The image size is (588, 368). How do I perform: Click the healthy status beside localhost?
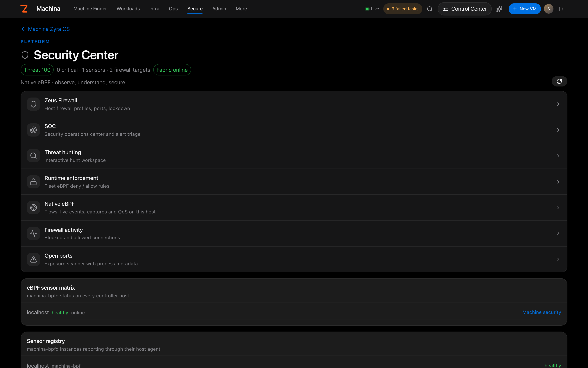(60, 313)
